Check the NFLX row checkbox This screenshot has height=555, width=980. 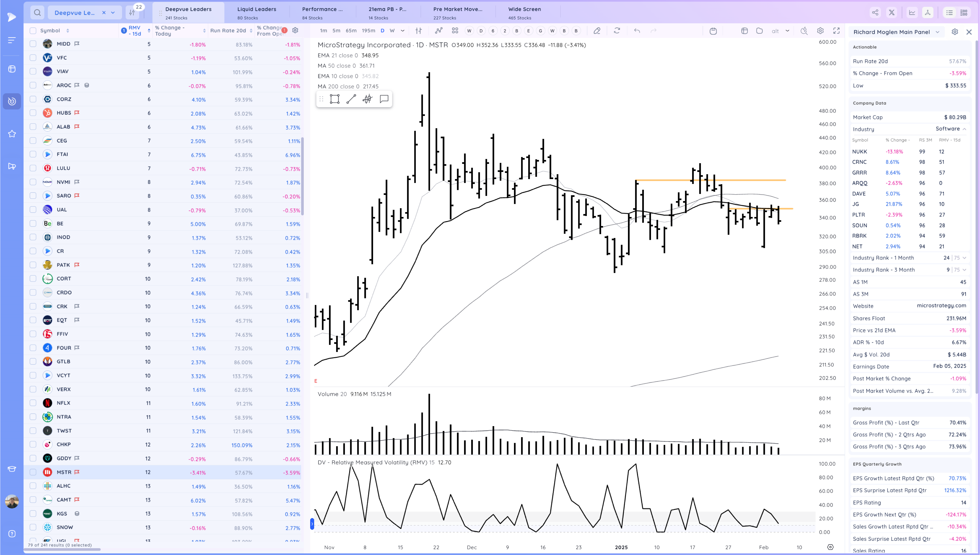tap(33, 403)
